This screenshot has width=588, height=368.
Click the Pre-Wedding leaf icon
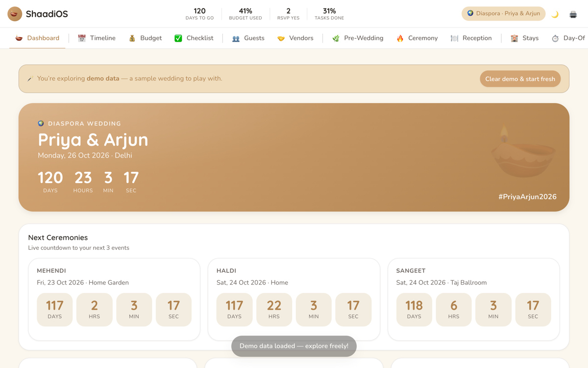[x=336, y=38]
